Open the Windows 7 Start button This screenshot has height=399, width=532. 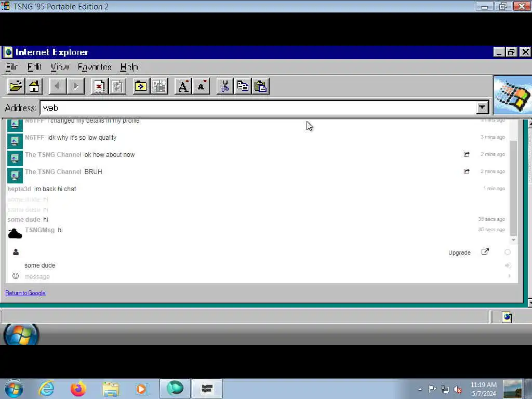point(14,389)
